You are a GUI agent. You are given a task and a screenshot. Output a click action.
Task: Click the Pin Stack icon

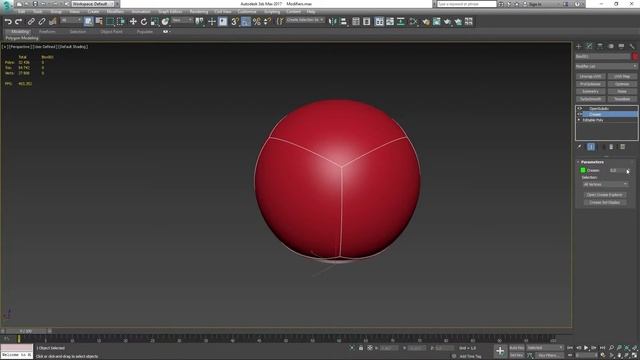point(580,147)
